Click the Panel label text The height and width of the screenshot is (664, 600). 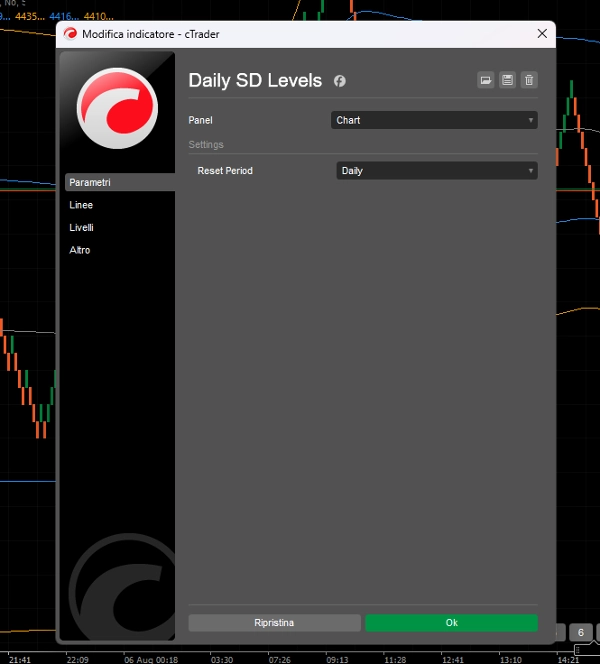click(x=200, y=120)
